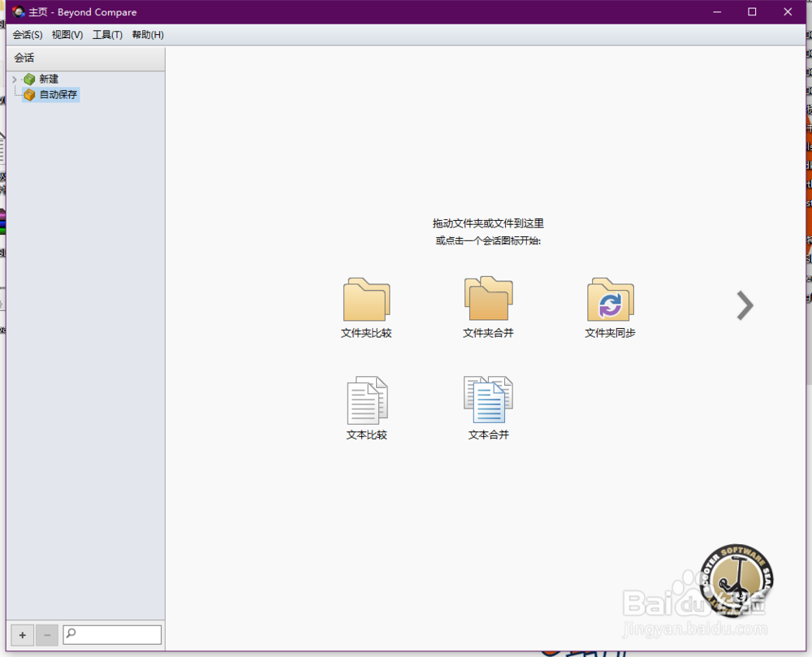812x657 pixels.
Task: Open the 会话(S) menu
Action: pos(28,35)
